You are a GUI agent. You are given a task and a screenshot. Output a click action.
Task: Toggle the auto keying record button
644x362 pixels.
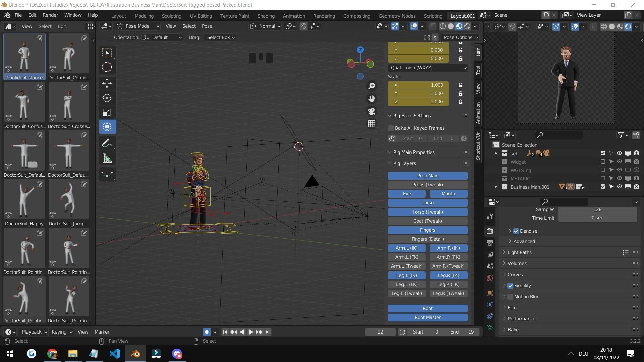coord(207,332)
